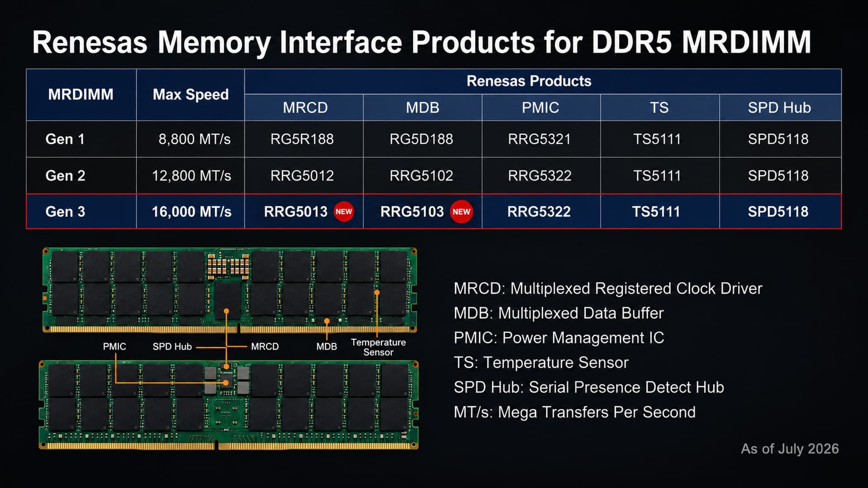
Task: Select the Mega Transfers Per Second definition
Action: click(x=575, y=412)
